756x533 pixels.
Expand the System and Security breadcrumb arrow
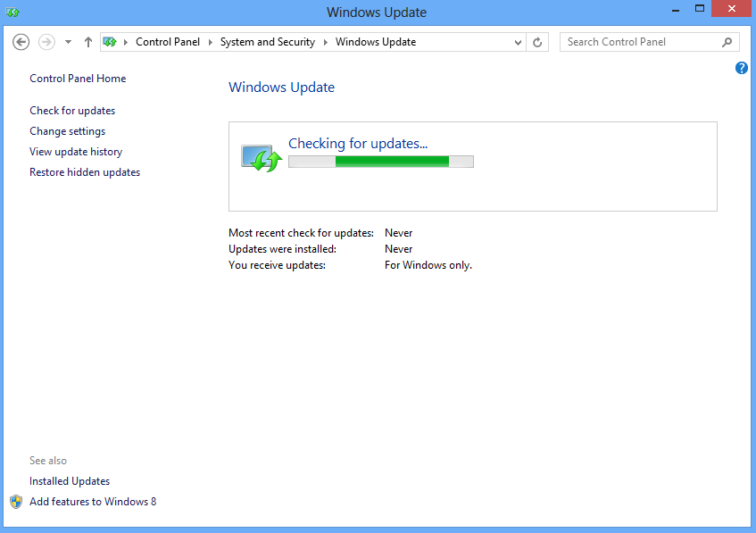point(326,41)
